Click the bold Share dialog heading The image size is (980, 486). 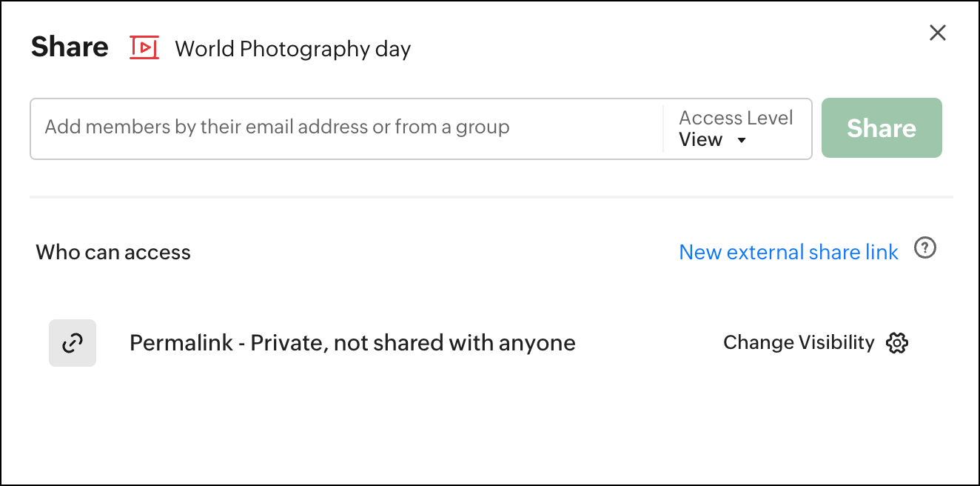tap(70, 47)
